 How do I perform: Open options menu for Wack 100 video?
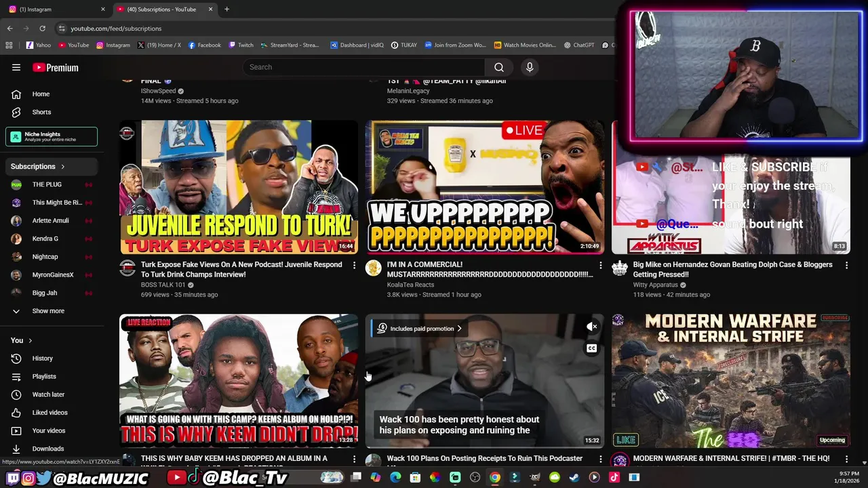pos(600,459)
